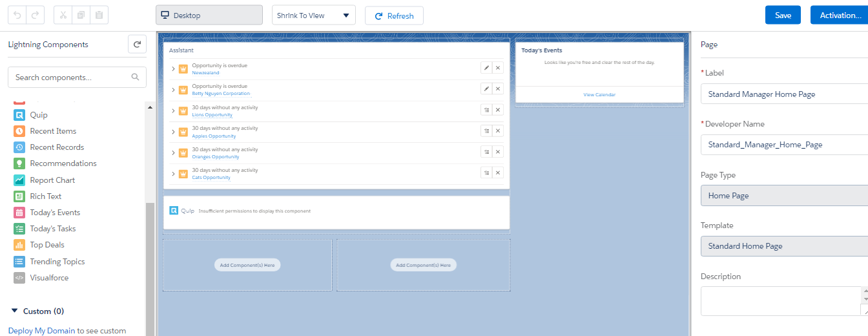
Task: Save the page
Action: pyautogui.click(x=783, y=15)
